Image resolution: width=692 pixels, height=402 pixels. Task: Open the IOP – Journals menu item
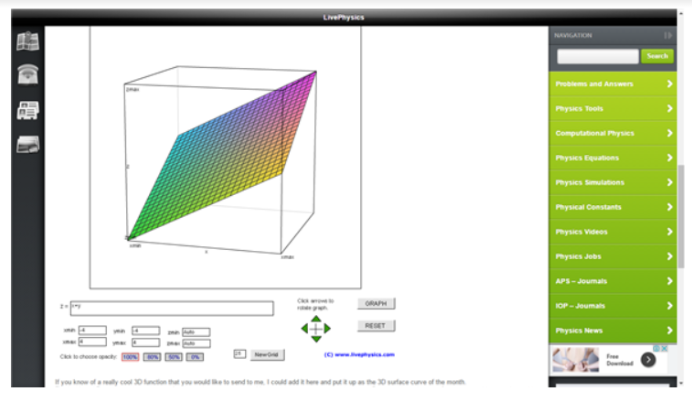point(613,306)
